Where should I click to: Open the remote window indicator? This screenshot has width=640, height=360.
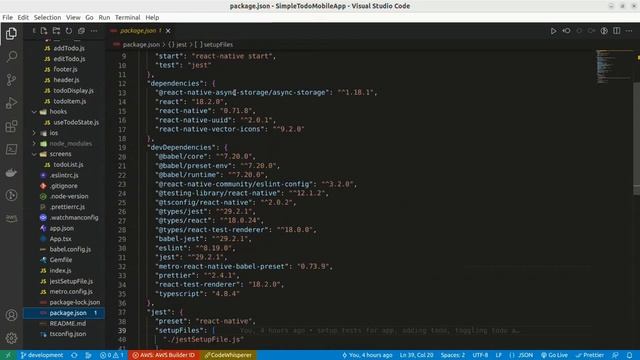click(7, 355)
